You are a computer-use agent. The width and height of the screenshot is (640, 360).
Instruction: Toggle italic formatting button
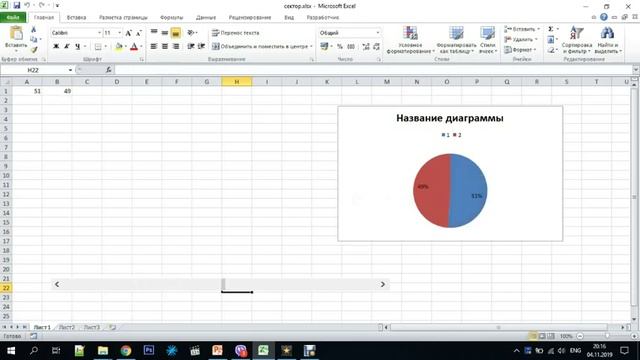pos(67,47)
